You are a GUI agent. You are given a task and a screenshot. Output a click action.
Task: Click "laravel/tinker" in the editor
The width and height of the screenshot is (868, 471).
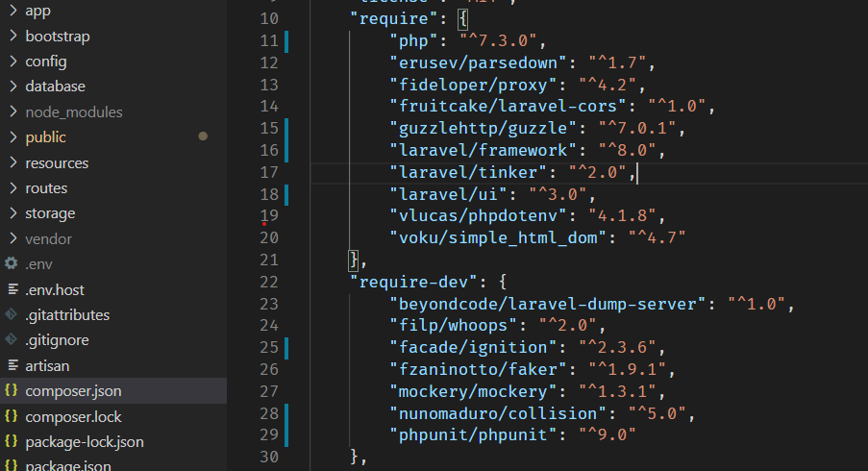(x=468, y=173)
